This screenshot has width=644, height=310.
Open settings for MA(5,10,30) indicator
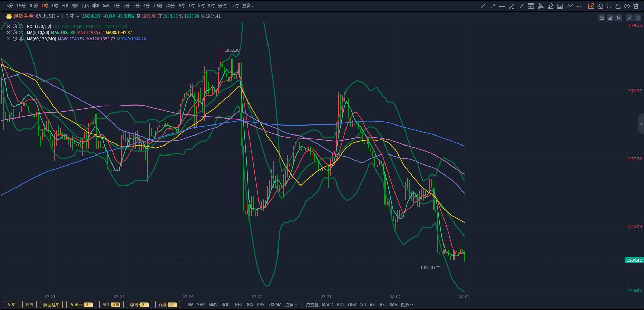click(15, 32)
